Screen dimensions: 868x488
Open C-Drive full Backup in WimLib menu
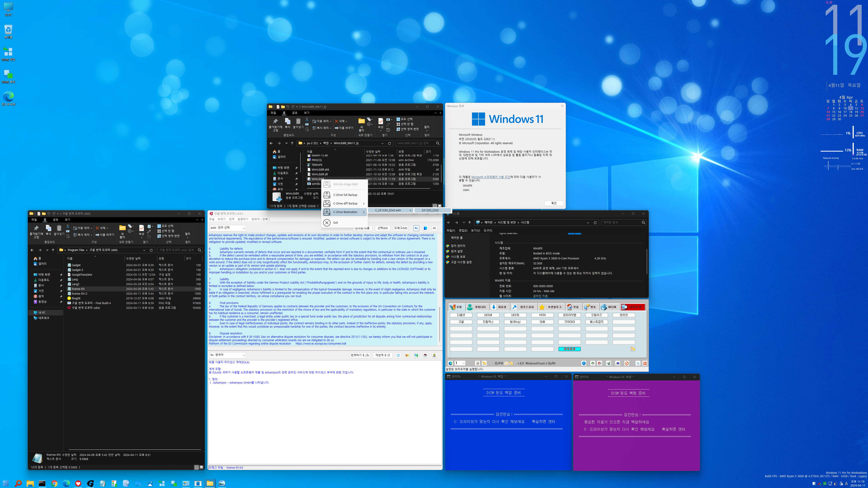point(344,195)
